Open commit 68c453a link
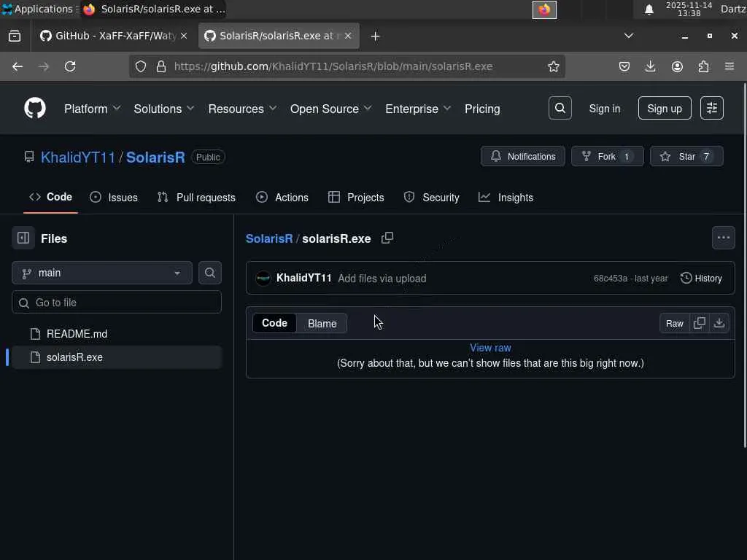The height and width of the screenshot is (560, 747). tap(611, 279)
